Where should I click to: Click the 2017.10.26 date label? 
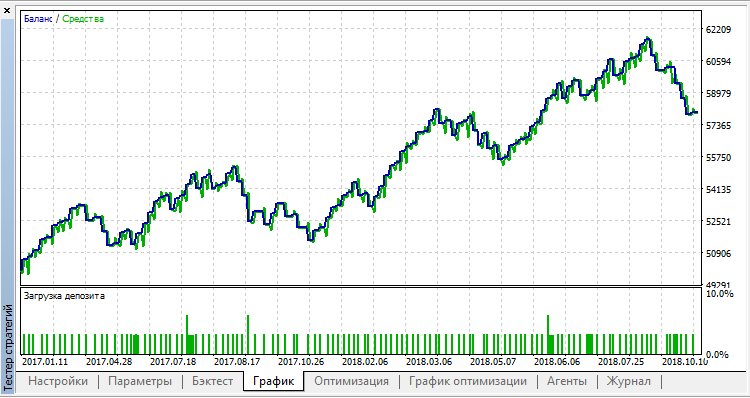(x=301, y=361)
